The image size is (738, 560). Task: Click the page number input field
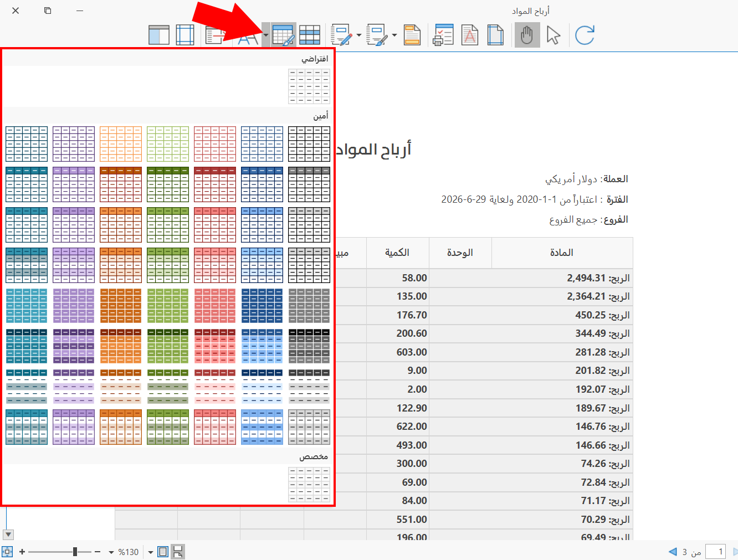point(715,552)
